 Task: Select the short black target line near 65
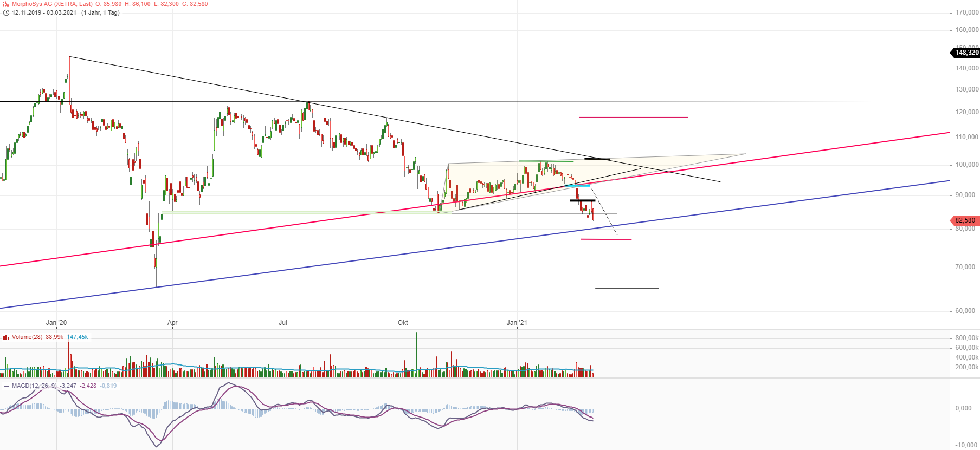627,289
